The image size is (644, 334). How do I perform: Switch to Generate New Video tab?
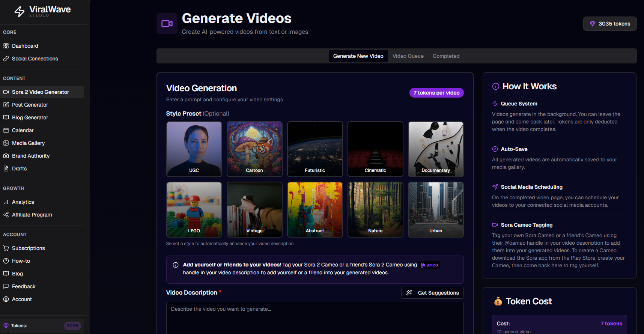click(x=358, y=56)
